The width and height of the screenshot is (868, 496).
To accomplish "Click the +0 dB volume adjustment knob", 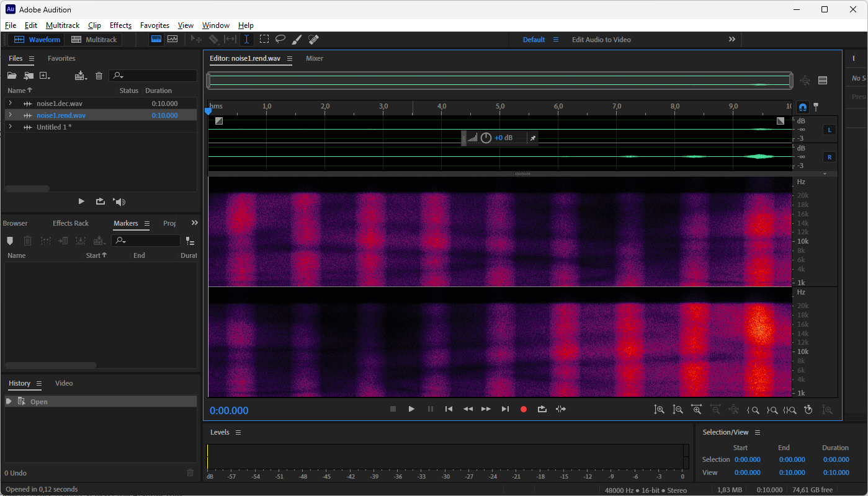I will coord(486,138).
